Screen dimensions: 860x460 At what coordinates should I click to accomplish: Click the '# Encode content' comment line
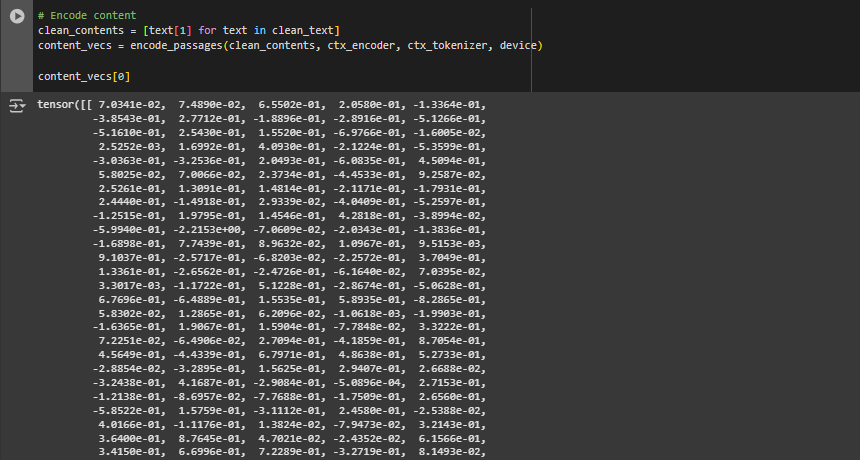click(x=87, y=15)
